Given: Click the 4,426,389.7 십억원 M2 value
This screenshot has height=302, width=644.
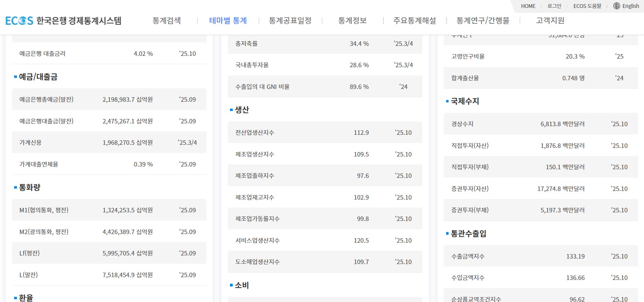Looking at the screenshot, I should [127, 232].
